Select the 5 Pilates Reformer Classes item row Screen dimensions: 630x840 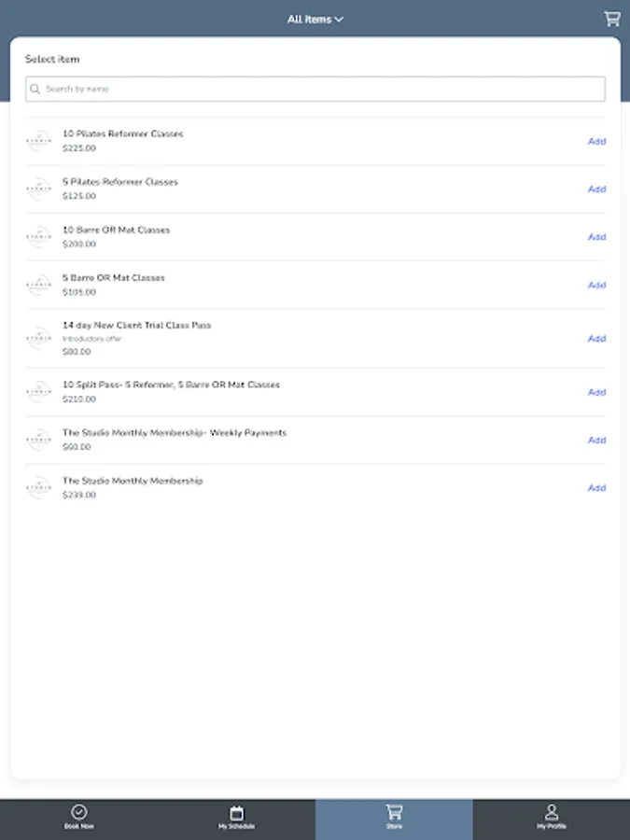pyautogui.click(x=280, y=188)
